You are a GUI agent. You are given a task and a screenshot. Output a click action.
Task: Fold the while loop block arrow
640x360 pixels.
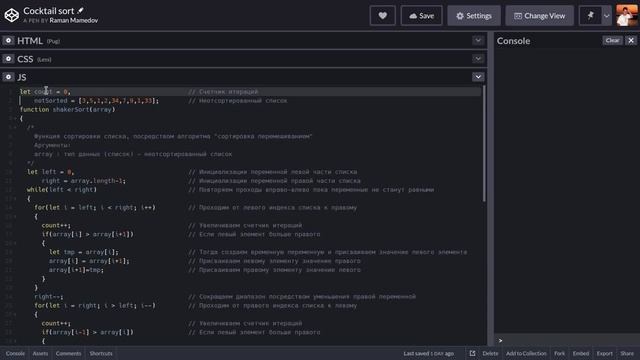click(x=15, y=199)
